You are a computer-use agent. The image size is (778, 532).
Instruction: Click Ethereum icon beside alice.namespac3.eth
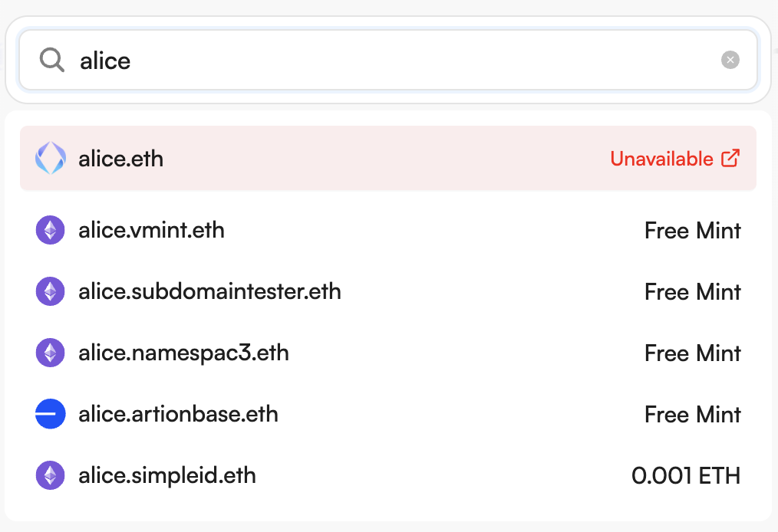click(x=51, y=353)
